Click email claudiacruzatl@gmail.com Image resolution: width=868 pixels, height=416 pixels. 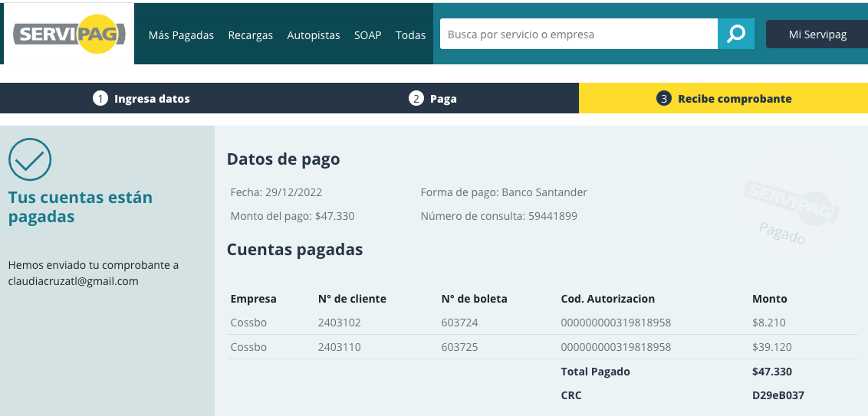(73, 281)
